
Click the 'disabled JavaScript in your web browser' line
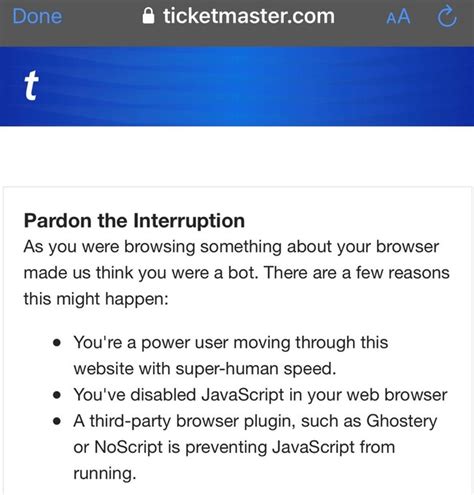coord(260,395)
